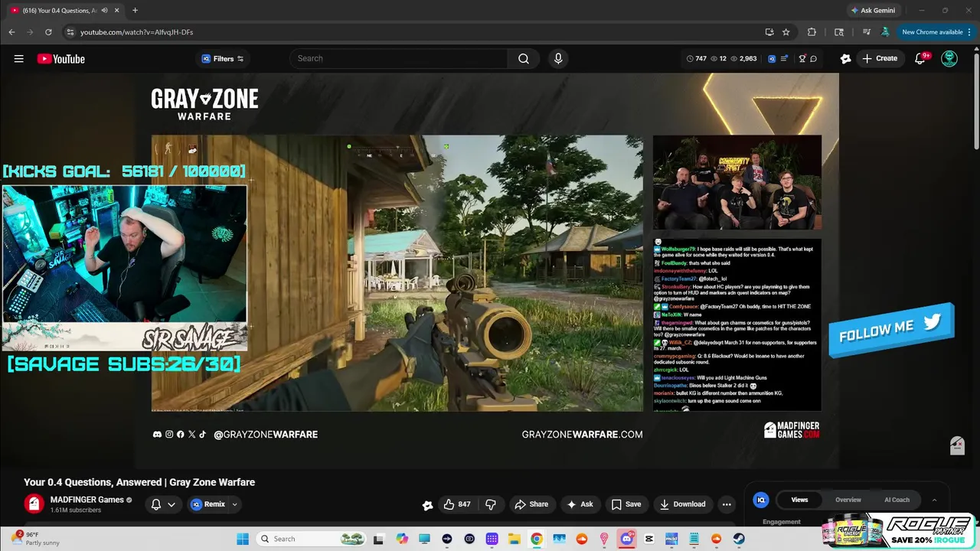Open File Explorer from taskbar
This screenshot has height=551, width=980.
click(514, 539)
